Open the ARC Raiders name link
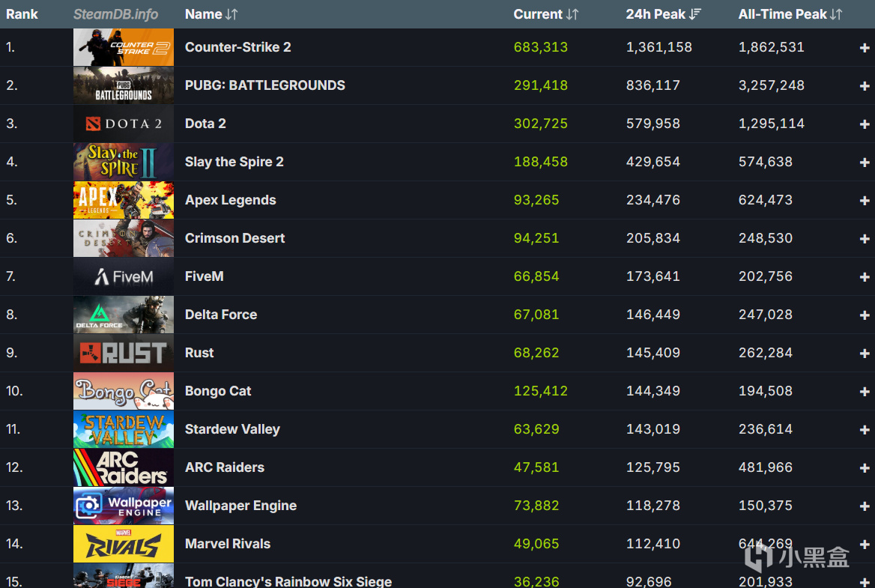This screenshot has width=875, height=588. 225,467
